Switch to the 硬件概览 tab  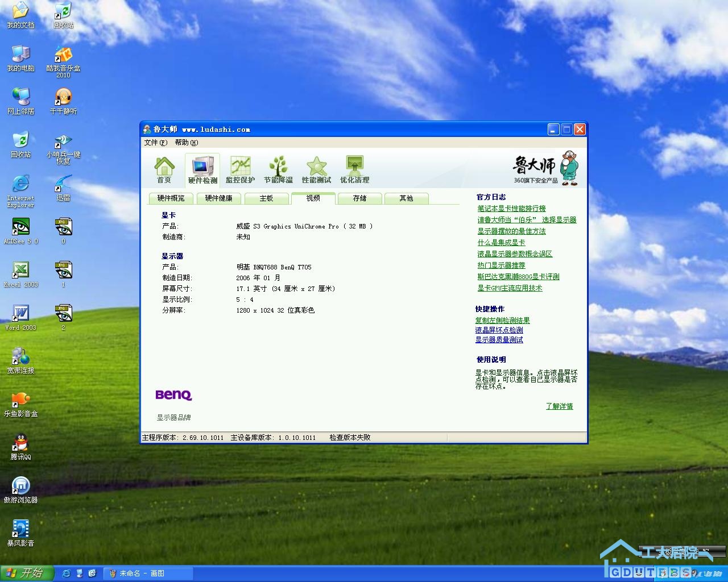tap(171, 198)
